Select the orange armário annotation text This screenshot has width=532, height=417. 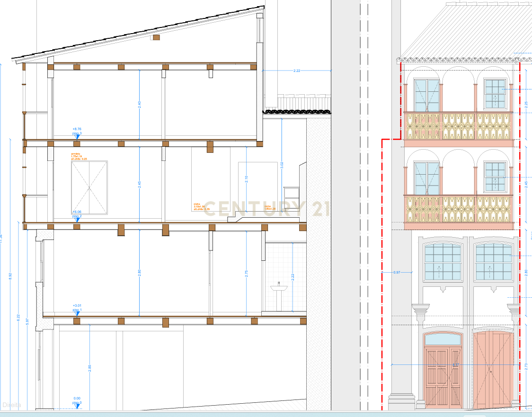coord(76,156)
